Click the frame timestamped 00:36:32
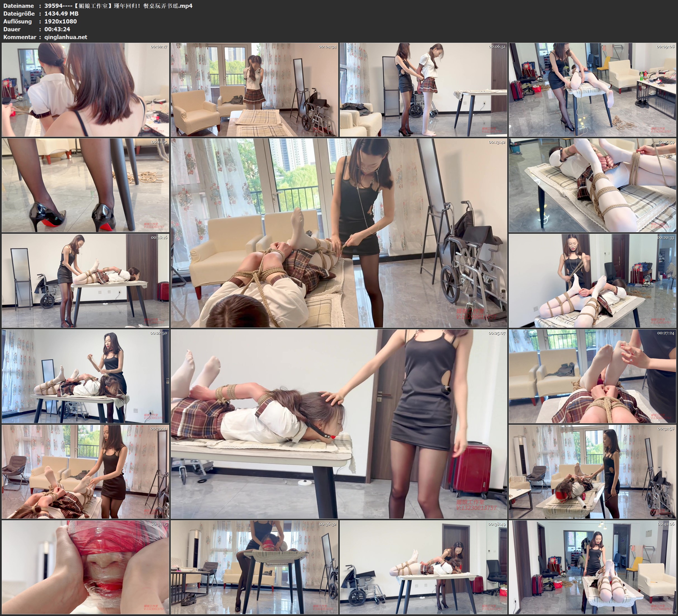Image resolution: width=678 pixels, height=616 pixels. 254,567
